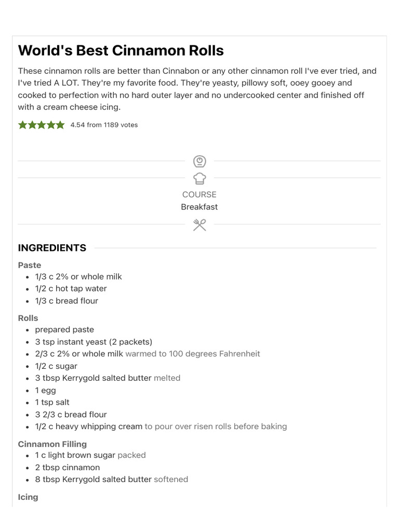Image resolution: width=399 pixels, height=532 pixels.
Task: Click the "1/2 c heavy whipping cream" ingredient
Action: point(89,427)
